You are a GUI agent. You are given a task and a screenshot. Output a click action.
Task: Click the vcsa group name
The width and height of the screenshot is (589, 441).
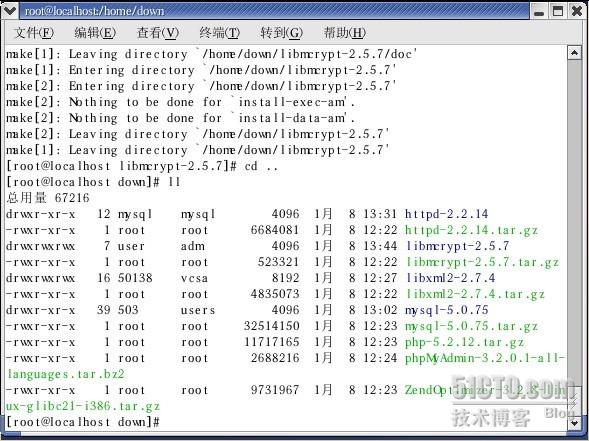194,278
